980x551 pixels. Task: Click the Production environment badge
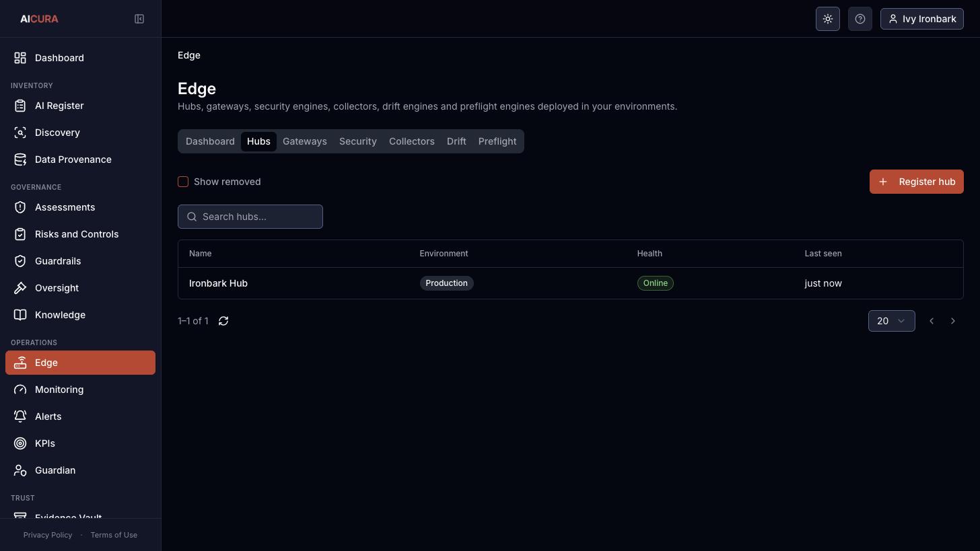(x=446, y=283)
